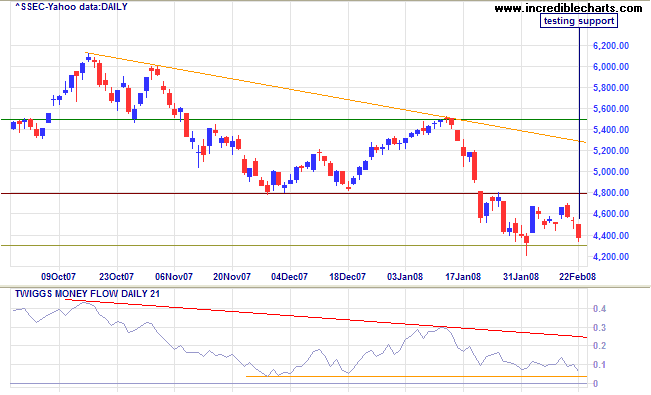Click the 23Oct07 date label
The width and height of the screenshot is (651, 395).
(116, 277)
